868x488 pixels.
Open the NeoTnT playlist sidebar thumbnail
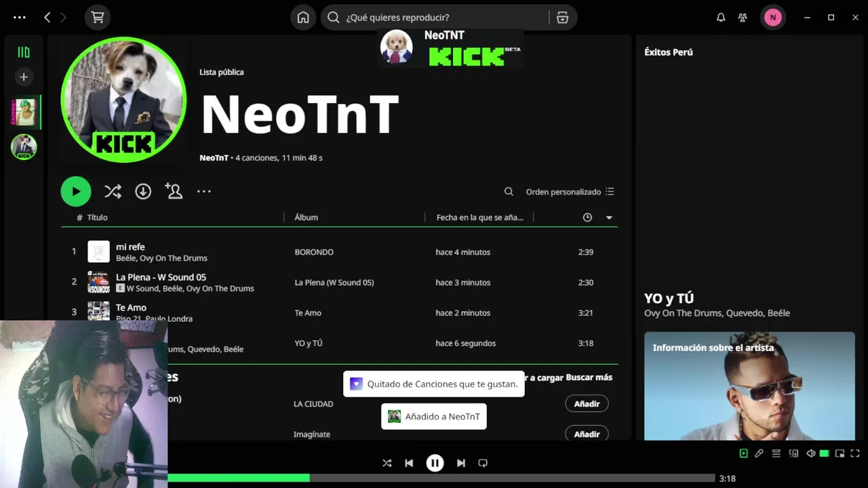(24, 147)
